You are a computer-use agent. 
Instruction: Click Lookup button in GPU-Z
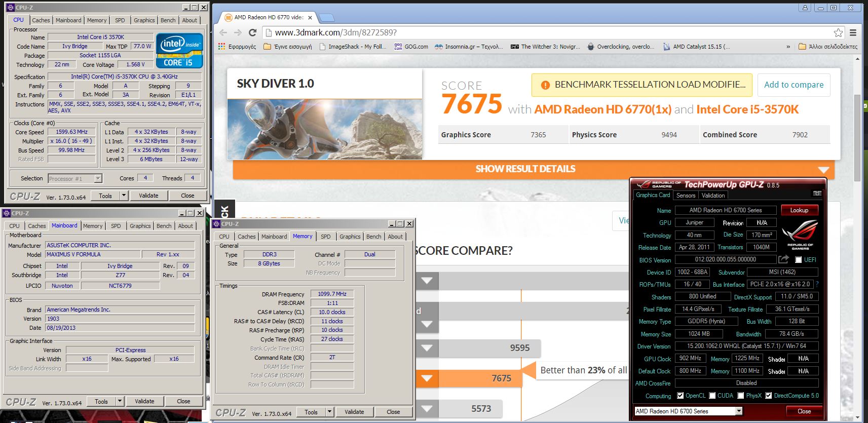(799, 210)
